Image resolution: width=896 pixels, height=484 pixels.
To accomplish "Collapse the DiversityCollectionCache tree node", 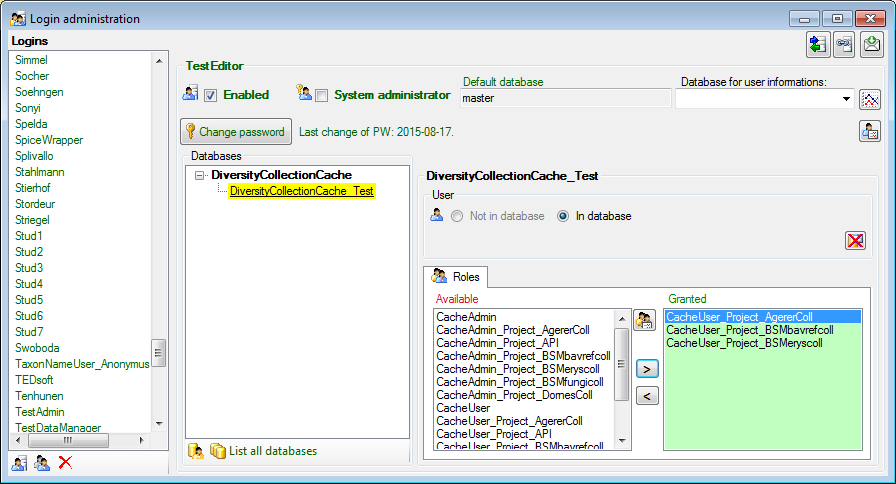I will coord(199,175).
